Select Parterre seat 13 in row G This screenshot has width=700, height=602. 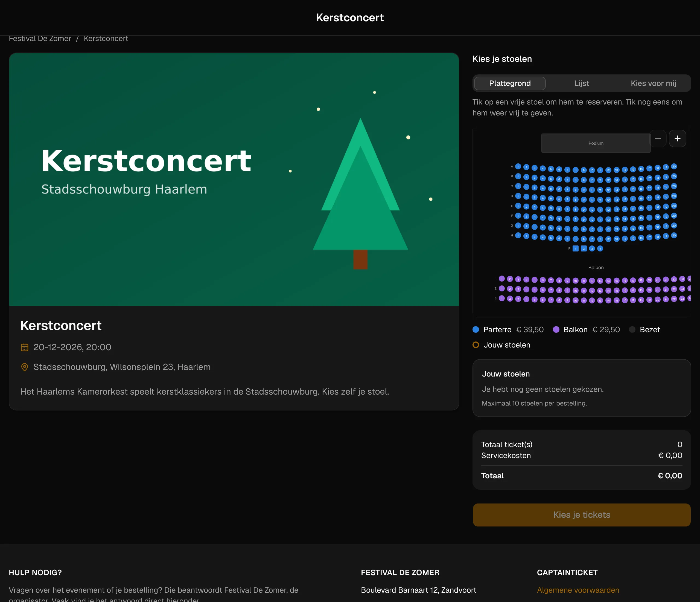point(616,229)
